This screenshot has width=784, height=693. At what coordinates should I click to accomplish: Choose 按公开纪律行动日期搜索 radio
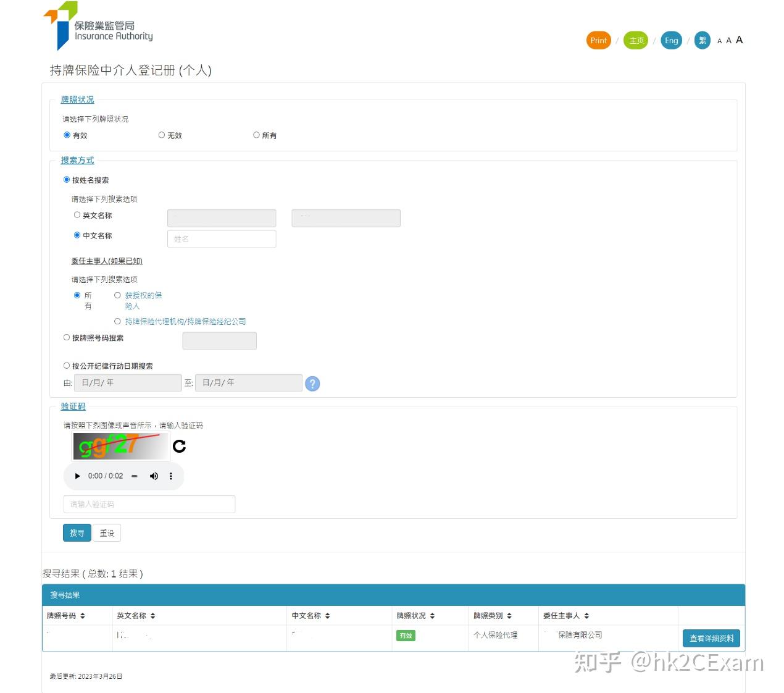67,366
